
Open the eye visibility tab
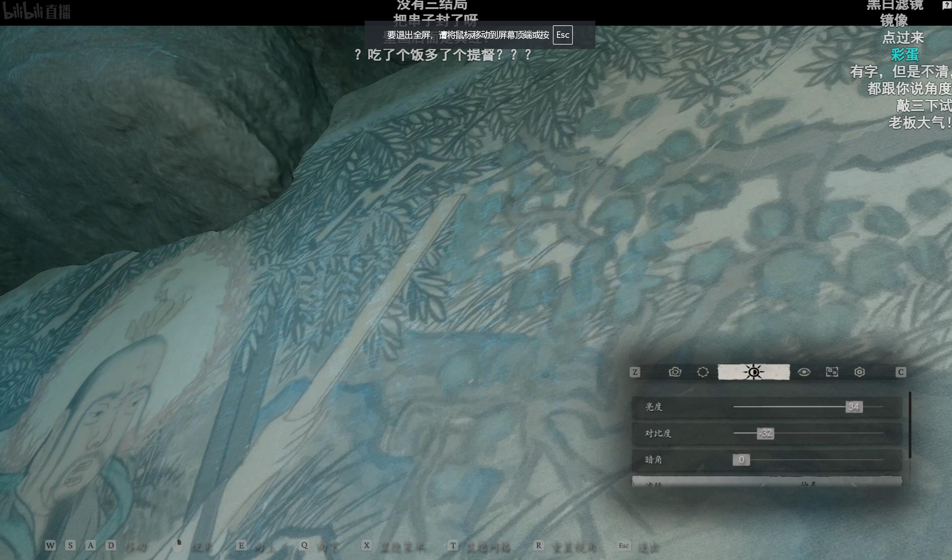coord(804,372)
